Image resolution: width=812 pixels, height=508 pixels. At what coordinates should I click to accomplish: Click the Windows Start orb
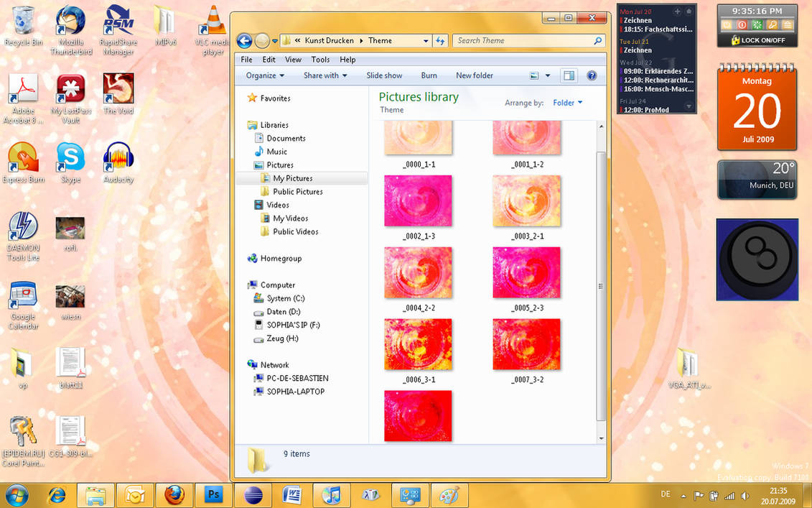click(x=18, y=495)
